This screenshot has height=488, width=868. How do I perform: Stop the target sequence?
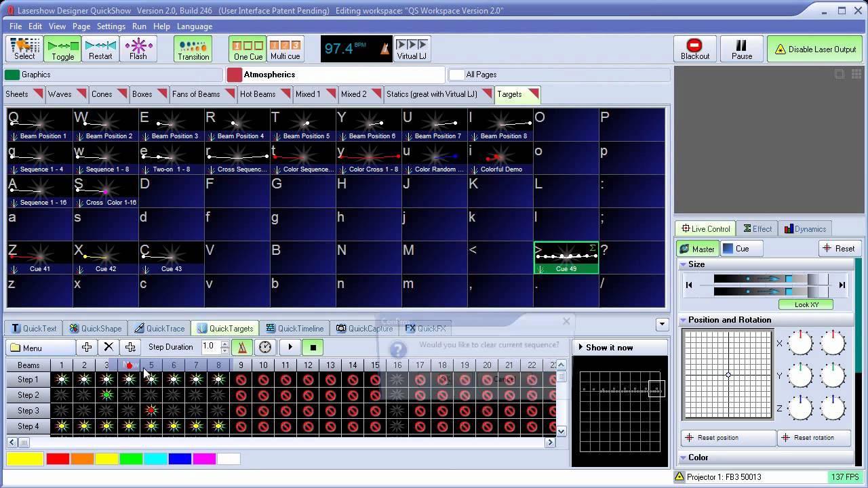pos(313,347)
